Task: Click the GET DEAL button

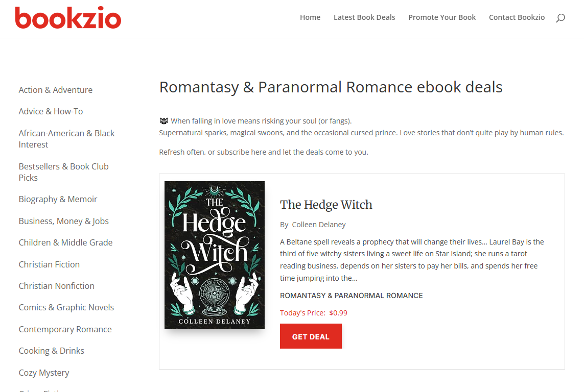Action: (x=311, y=336)
